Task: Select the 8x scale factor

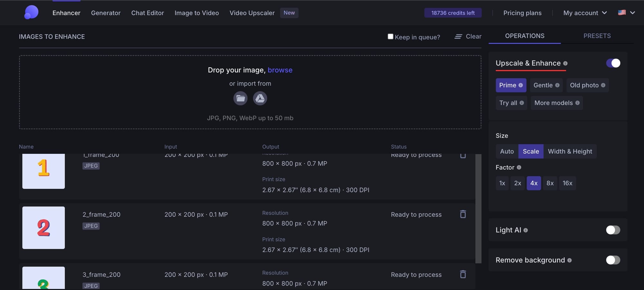Action: click(550, 183)
